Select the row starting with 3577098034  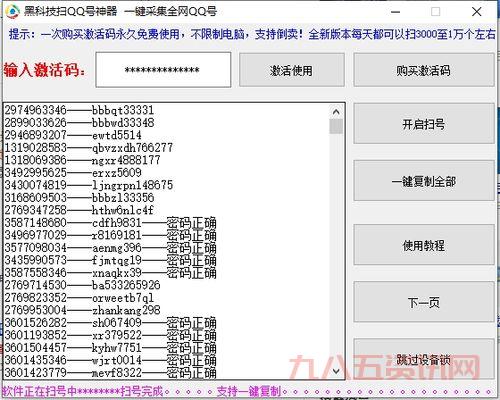pos(110,247)
